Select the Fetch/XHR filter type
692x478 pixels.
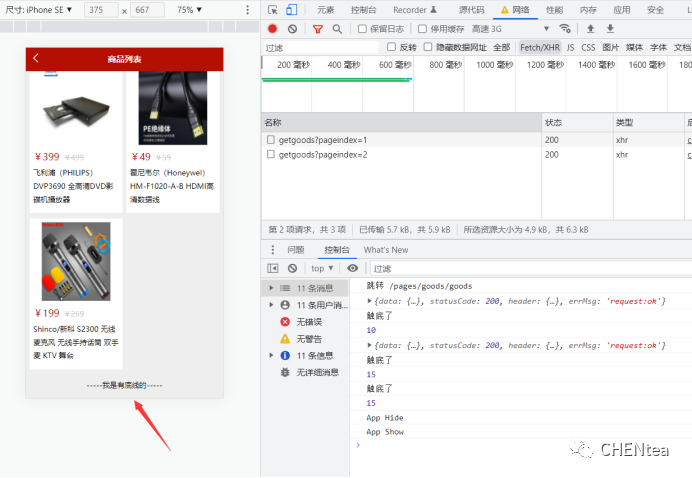[x=540, y=47]
